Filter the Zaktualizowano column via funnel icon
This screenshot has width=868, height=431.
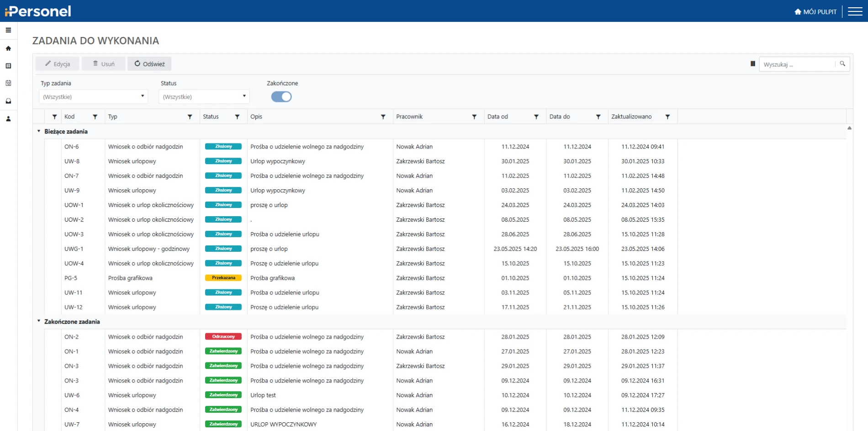[x=667, y=117]
